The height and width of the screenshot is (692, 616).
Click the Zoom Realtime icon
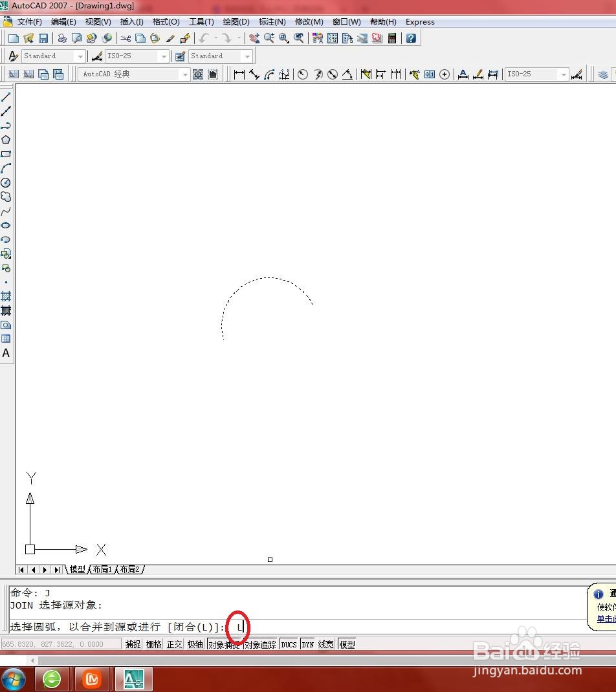pyautogui.click(x=269, y=38)
